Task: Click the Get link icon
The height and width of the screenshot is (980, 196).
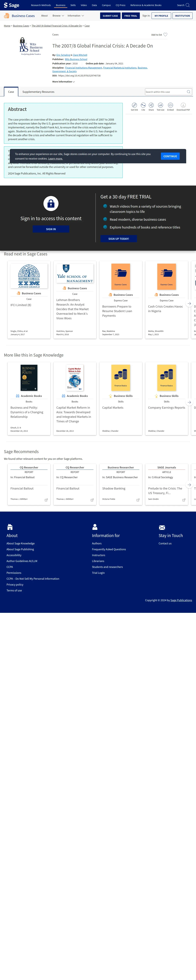Action: tap(134, 105)
